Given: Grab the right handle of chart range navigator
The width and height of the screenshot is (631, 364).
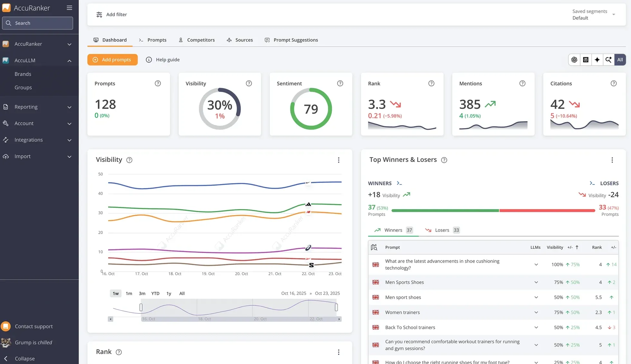Looking at the screenshot, I should click(336, 307).
